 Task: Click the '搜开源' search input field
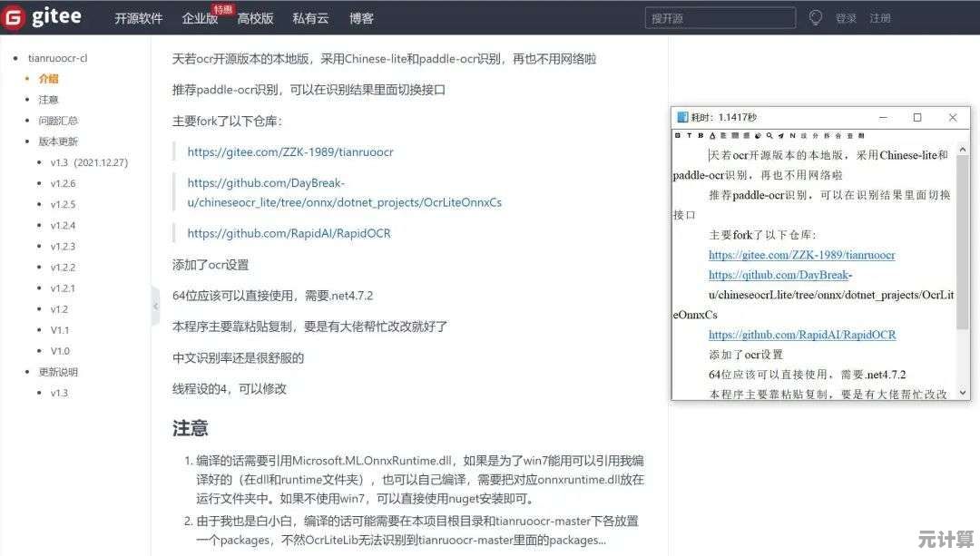tap(720, 16)
